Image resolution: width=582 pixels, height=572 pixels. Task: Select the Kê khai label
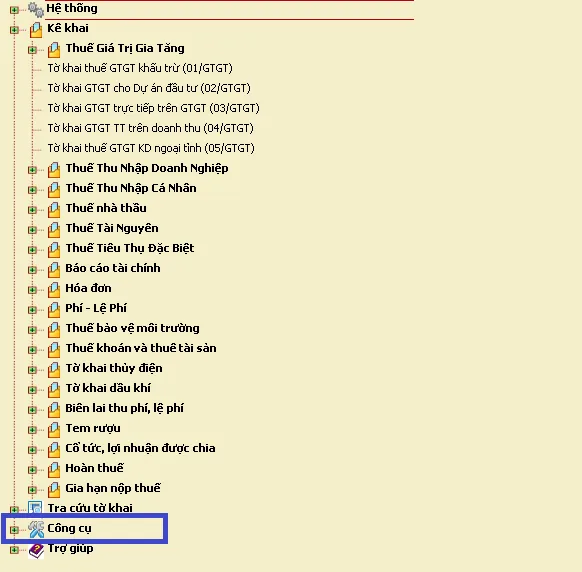(68, 28)
